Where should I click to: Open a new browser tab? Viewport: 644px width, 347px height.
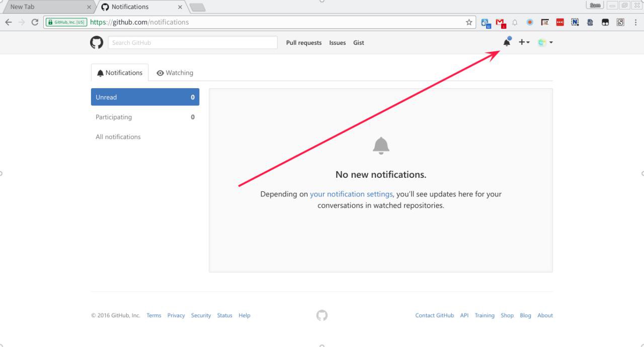click(197, 7)
